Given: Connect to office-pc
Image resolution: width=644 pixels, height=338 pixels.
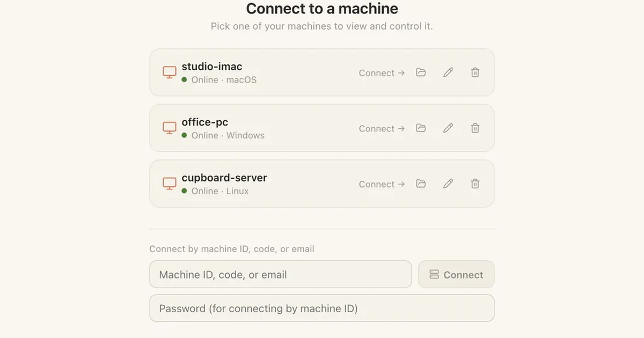Looking at the screenshot, I should tap(382, 129).
